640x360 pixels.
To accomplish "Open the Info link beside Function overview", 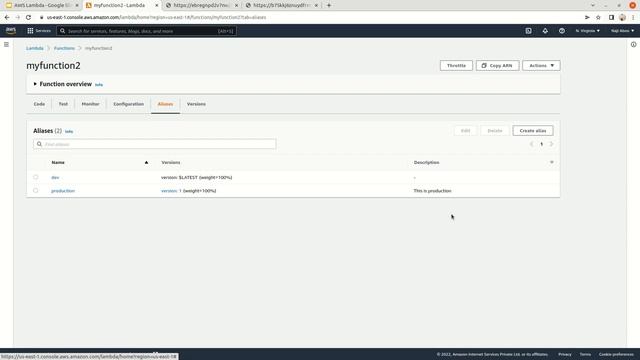I will [x=99, y=85].
